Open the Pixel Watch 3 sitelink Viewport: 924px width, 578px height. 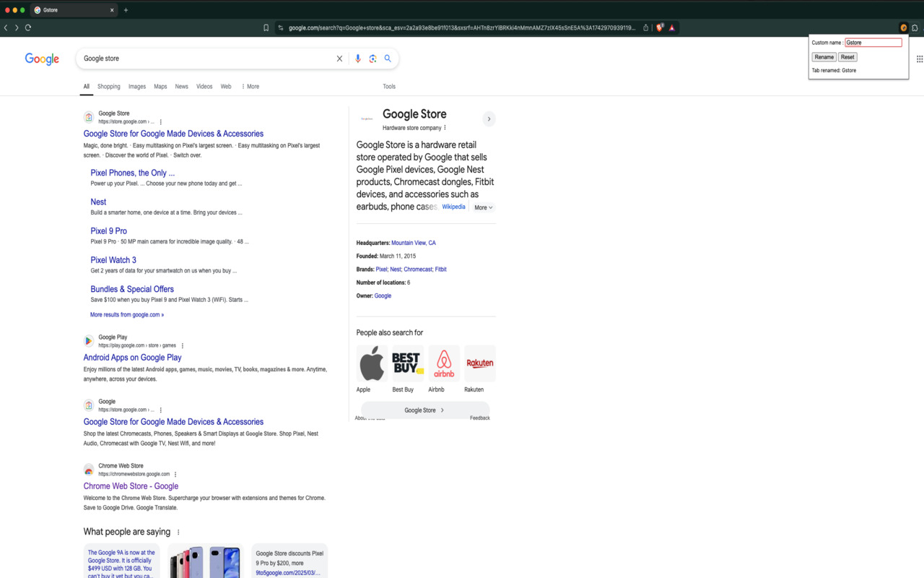[113, 260]
